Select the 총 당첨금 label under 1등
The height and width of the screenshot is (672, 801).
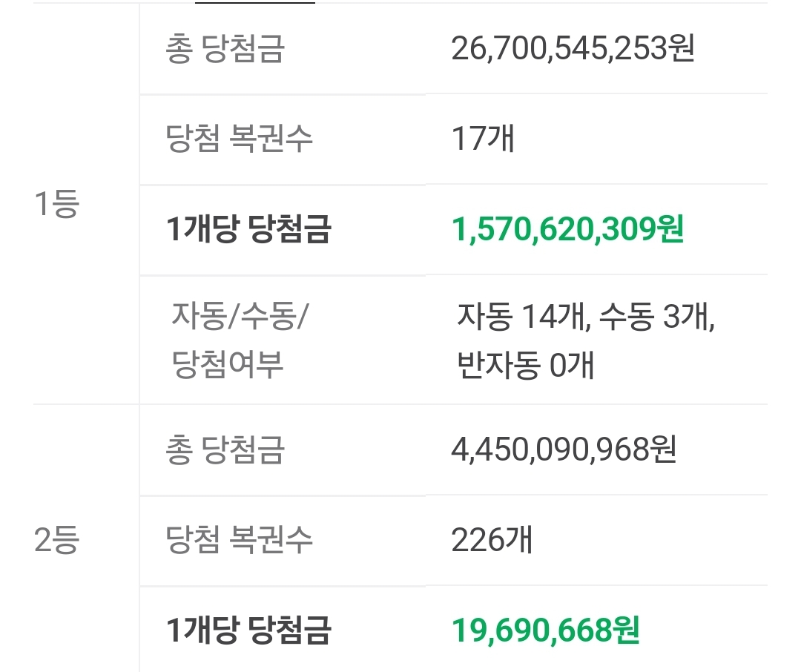[225, 49]
